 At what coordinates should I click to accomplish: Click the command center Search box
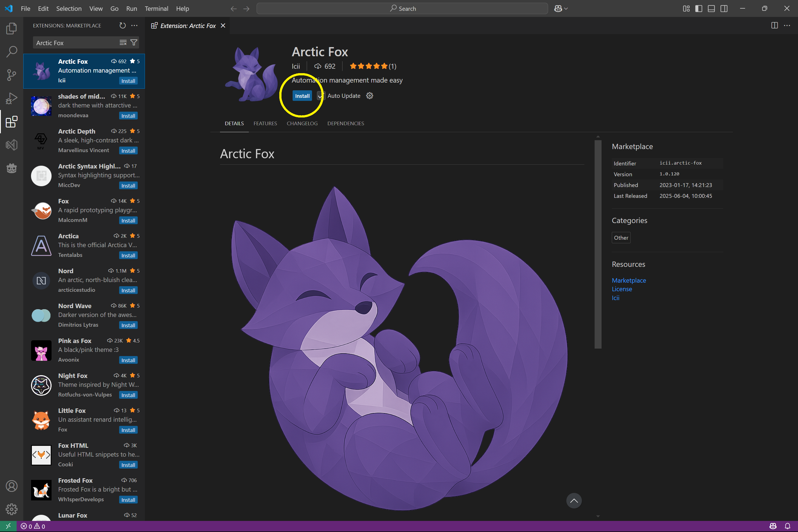click(x=402, y=9)
